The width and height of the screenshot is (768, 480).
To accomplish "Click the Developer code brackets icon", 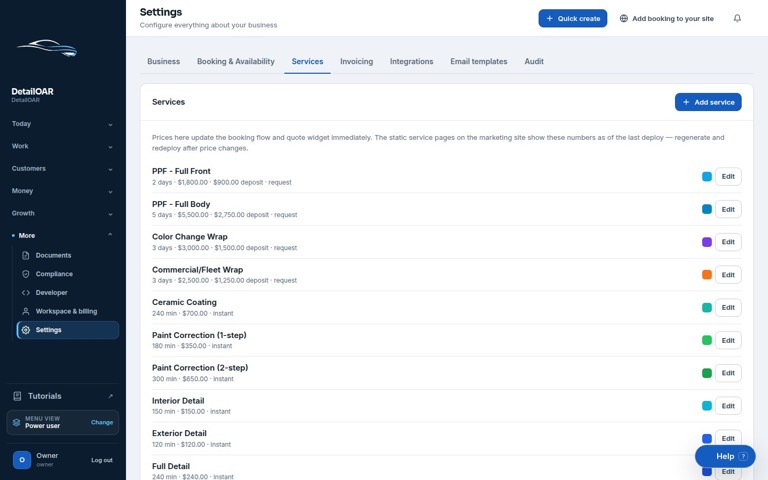I will [25, 292].
